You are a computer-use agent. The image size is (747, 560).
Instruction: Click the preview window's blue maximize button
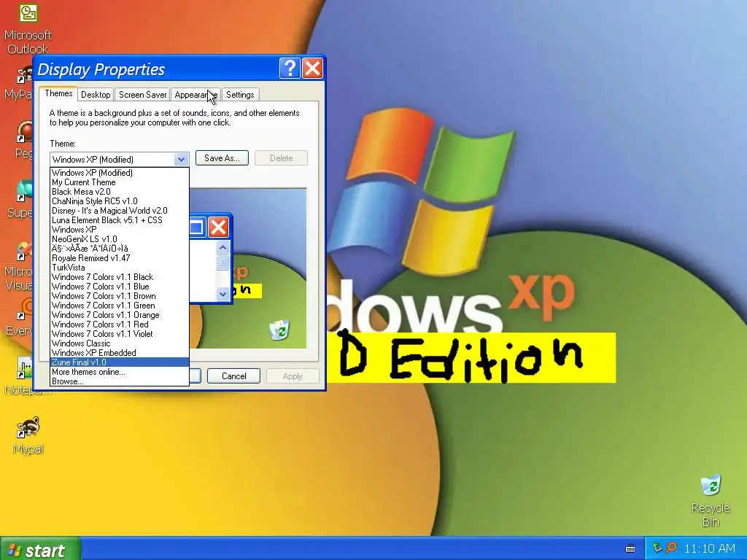point(197,227)
